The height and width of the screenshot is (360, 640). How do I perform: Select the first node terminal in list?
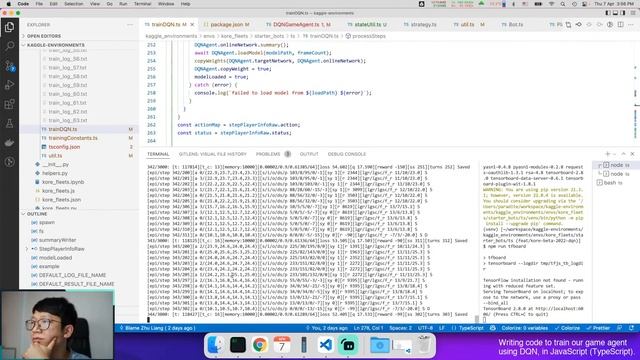coord(616,165)
